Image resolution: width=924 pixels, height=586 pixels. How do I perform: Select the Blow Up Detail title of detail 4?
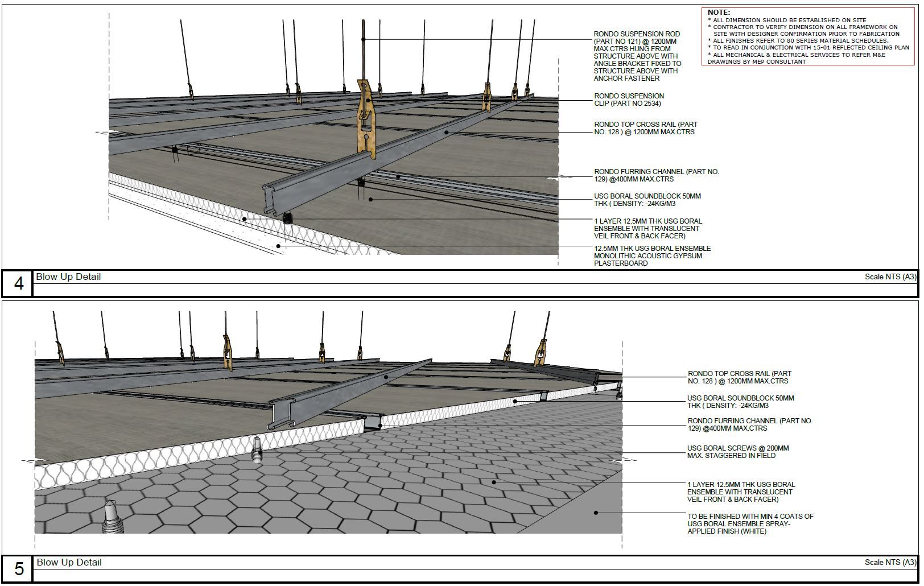pyautogui.click(x=68, y=277)
